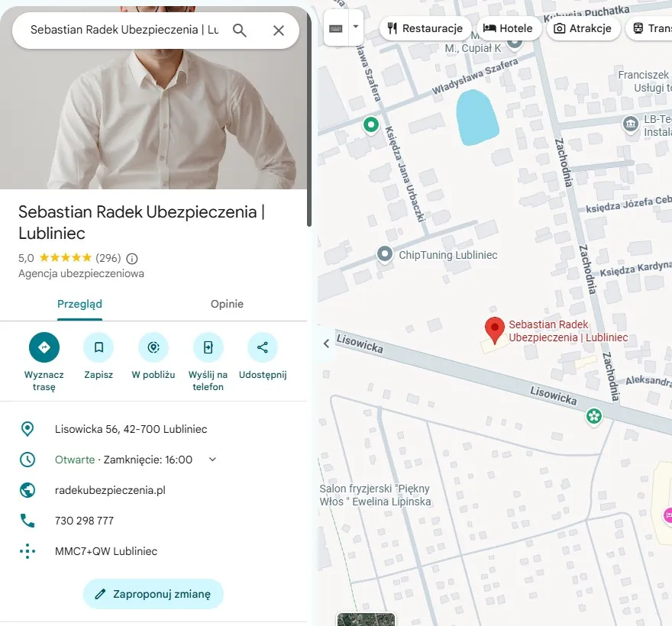This screenshot has height=626, width=672.
Task: Open the rating info icon next to (296)
Action: [132, 258]
